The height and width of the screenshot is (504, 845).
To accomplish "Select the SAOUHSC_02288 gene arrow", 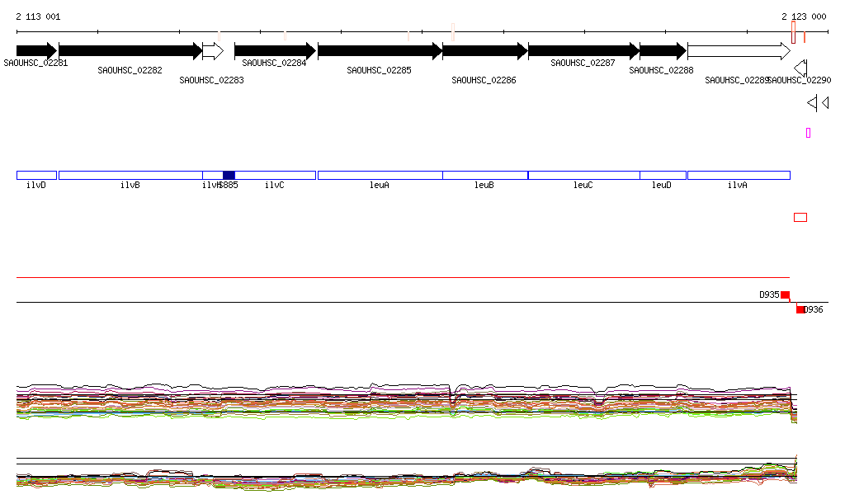I will pos(662,51).
